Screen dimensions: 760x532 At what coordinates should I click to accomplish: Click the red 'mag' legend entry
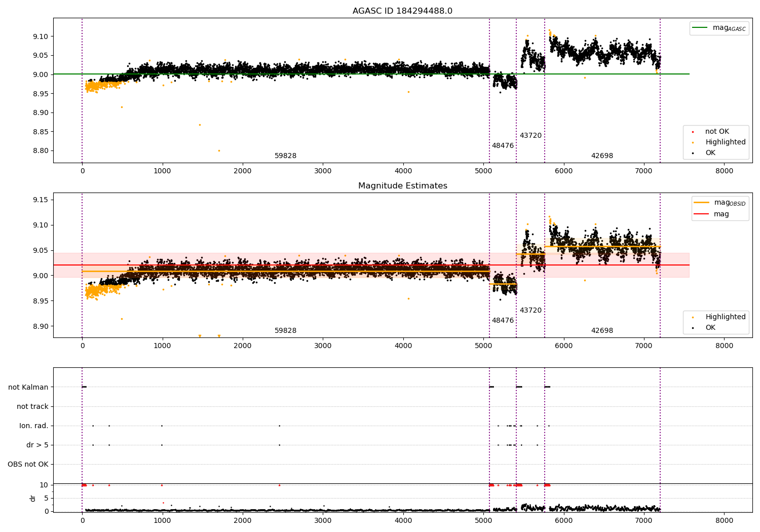pyautogui.click(x=711, y=214)
